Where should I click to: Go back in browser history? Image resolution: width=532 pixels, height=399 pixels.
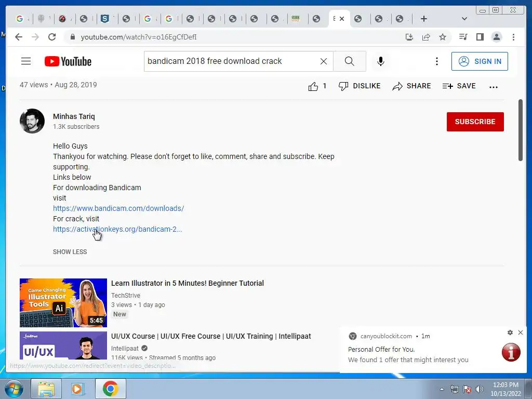pyautogui.click(x=19, y=37)
